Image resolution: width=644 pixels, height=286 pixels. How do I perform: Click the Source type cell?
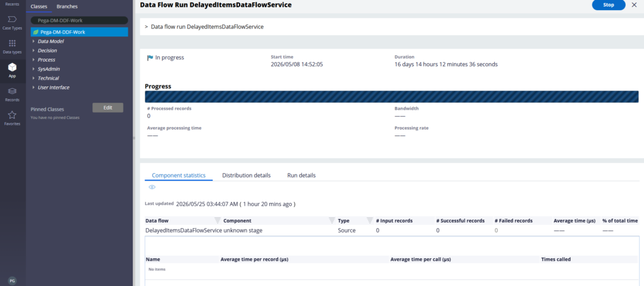[347, 231]
